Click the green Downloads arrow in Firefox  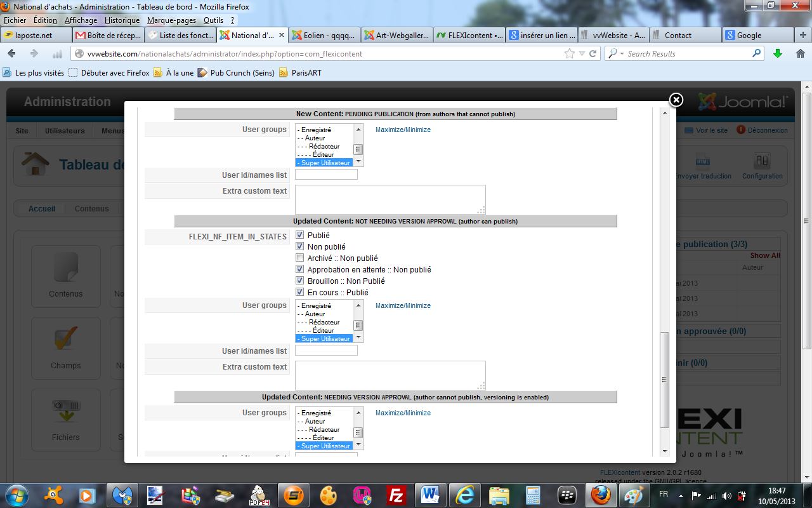[x=778, y=53]
